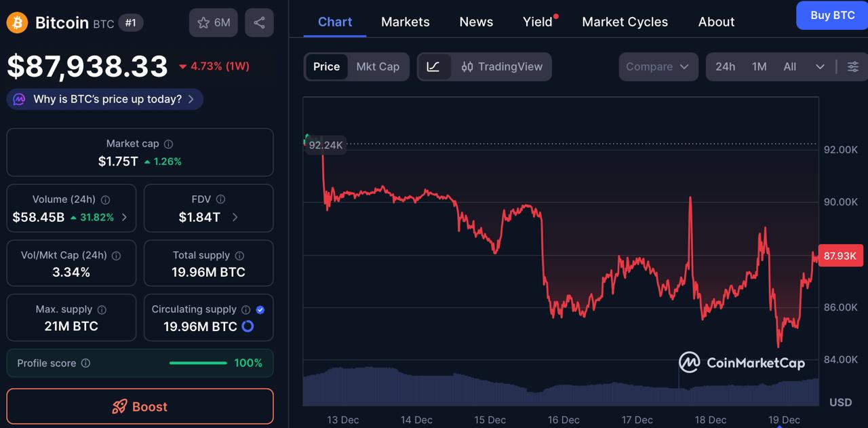Click the verified badge on Circulating supply
Image resolution: width=868 pixels, height=428 pixels.
click(259, 309)
